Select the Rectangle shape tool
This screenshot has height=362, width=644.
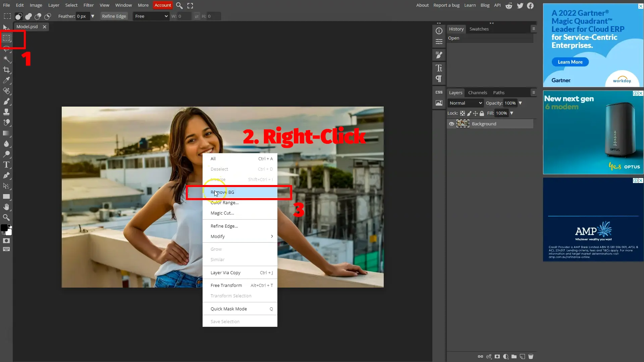tap(6, 196)
